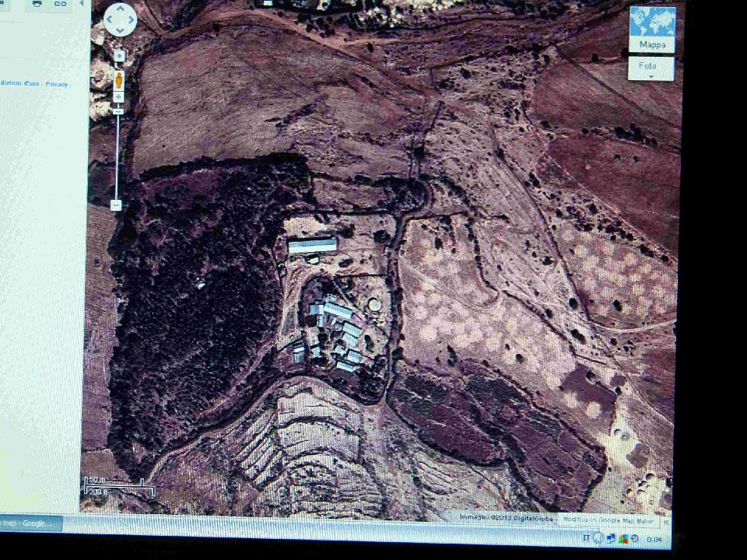Click the system tray clock showing 0.04
The width and height of the screenshot is (747, 560).
pos(654,539)
